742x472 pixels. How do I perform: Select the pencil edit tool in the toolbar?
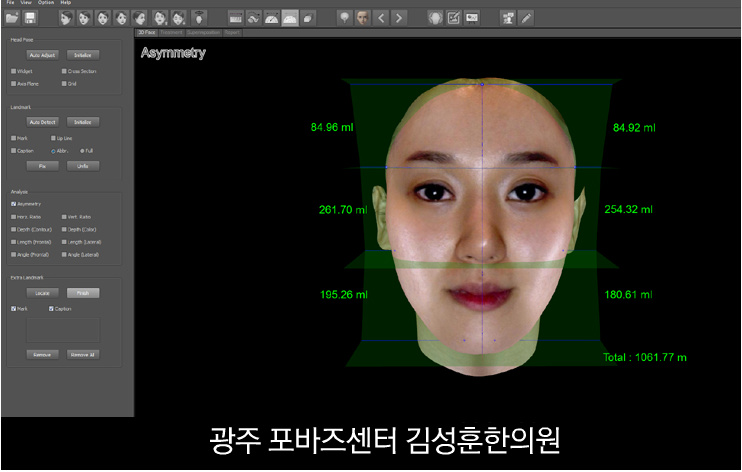point(526,18)
